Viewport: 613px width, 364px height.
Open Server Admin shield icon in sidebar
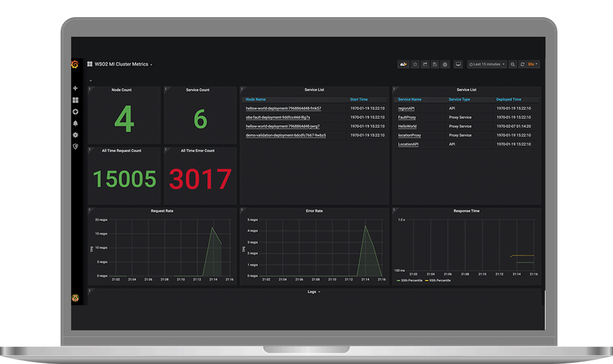[x=75, y=146]
